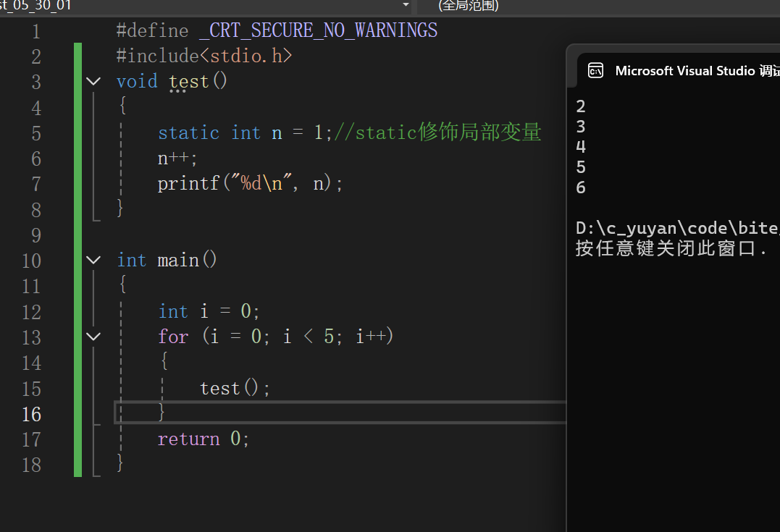
Task: Click the _CRT_SECURE_NO_WARNINGS macro
Action: pyautogui.click(x=319, y=31)
